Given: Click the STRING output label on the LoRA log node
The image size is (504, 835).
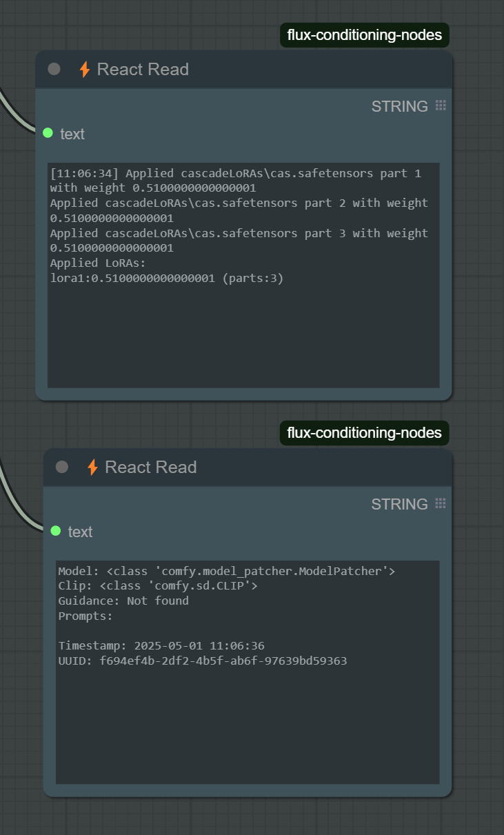Looking at the screenshot, I should (x=400, y=106).
